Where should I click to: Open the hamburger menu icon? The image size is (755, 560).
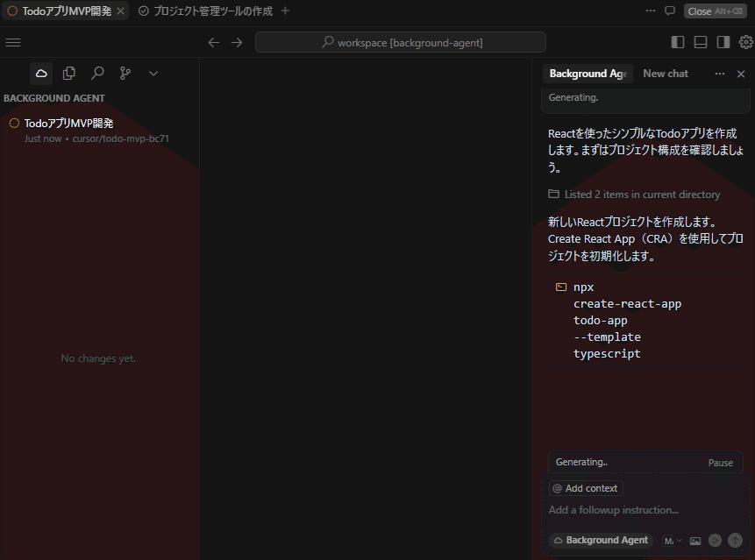coord(13,42)
